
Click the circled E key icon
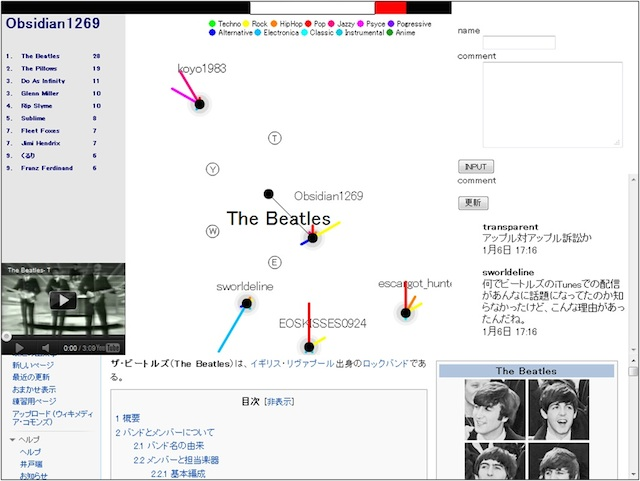pos(275,262)
